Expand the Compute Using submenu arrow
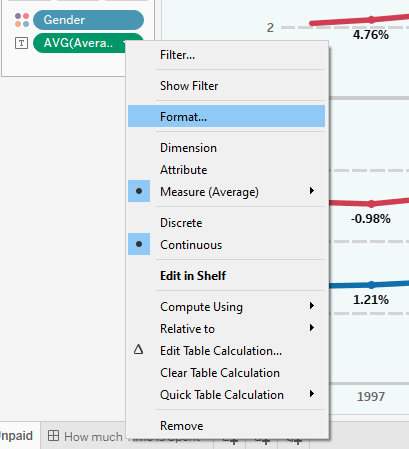 (312, 306)
